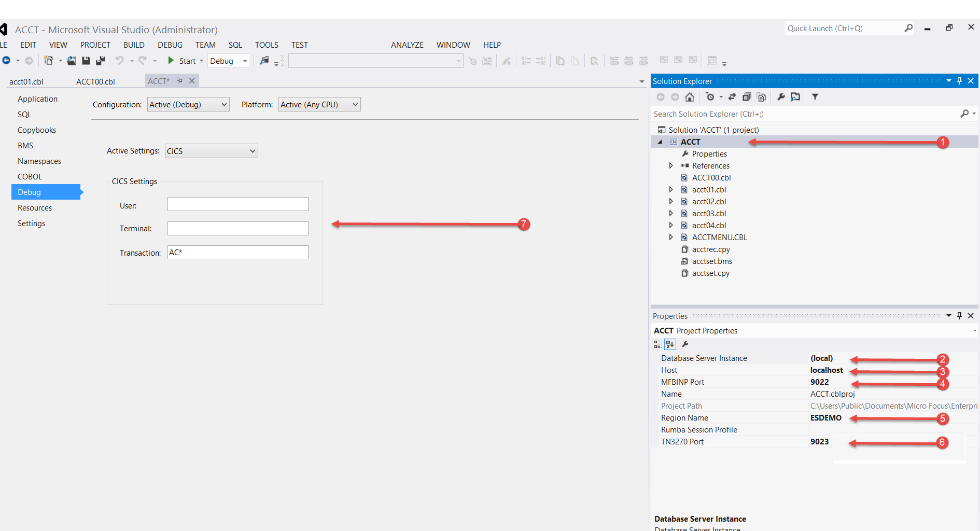The image size is (980, 531).
Task: Expand the acct01.cbl tree node
Action: click(670, 190)
